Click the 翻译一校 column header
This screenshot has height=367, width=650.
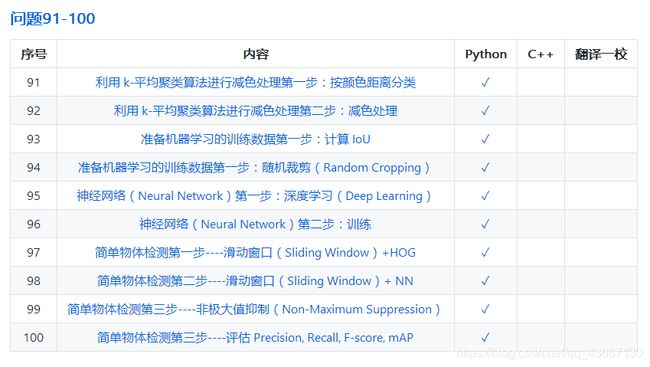[601, 54]
